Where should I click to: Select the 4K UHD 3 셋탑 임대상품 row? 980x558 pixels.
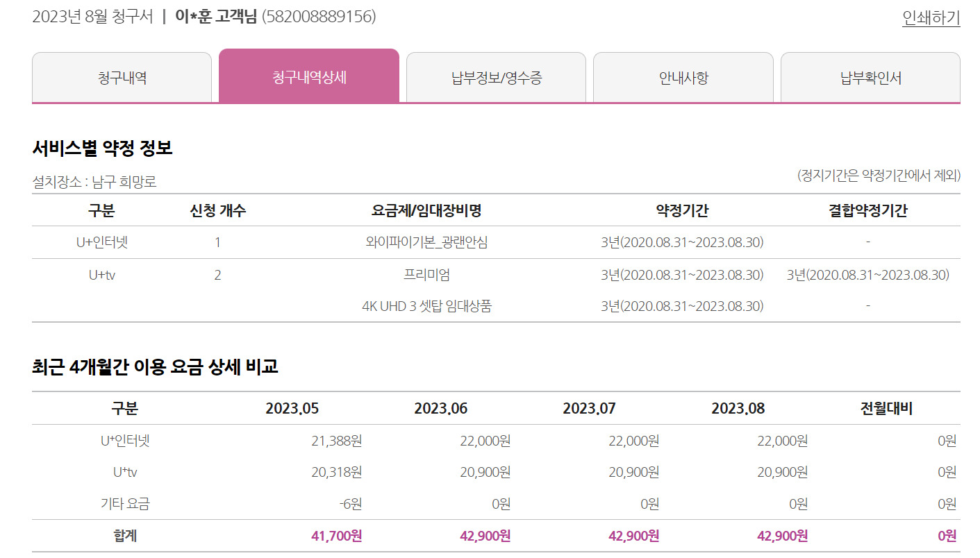pyautogui.click(x=426, y=306)
